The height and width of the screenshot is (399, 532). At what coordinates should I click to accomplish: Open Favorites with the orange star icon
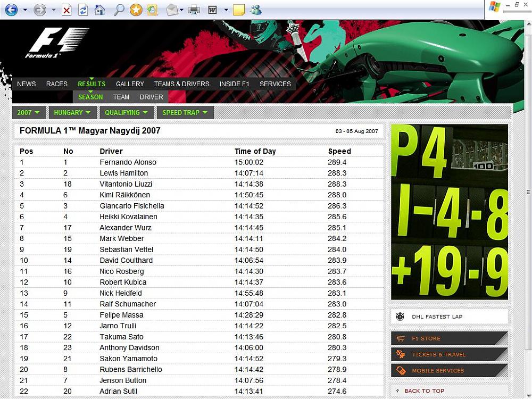click(x=136, y=10)
